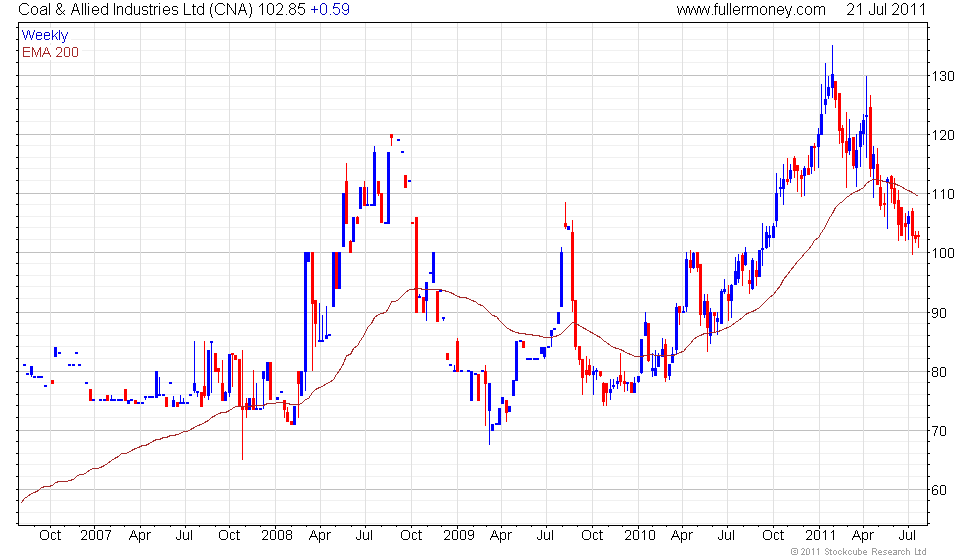This screenshot has width=980, height=560.
Task: Click the '2007' year label on time axis
Action: tap(96, 536)
